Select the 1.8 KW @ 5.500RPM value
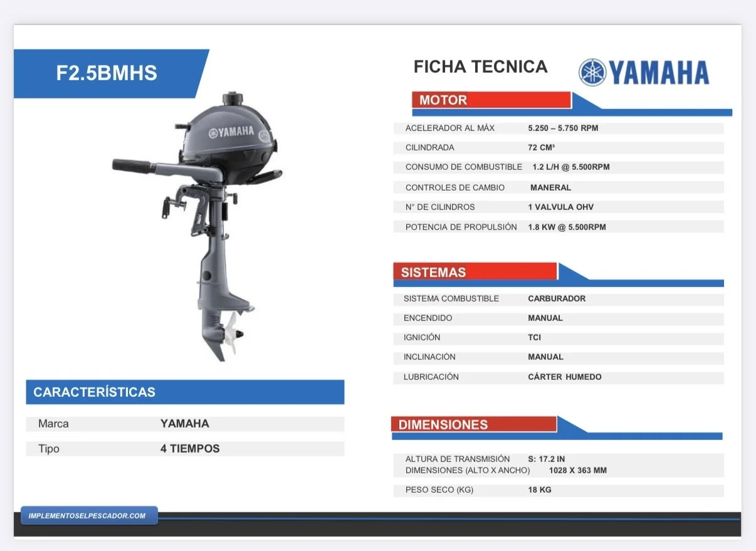 pos(567,227)
